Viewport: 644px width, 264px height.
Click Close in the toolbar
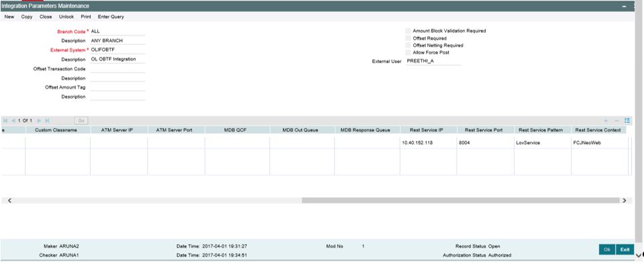(46, 17)
